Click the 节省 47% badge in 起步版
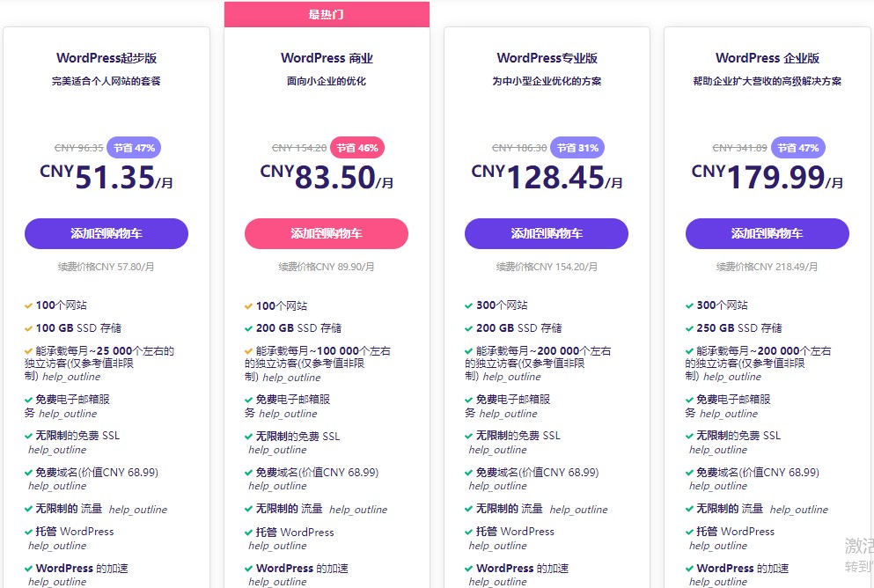Image resolution: width=874 pixels, height=588 pixels. [x=134, y=148]
